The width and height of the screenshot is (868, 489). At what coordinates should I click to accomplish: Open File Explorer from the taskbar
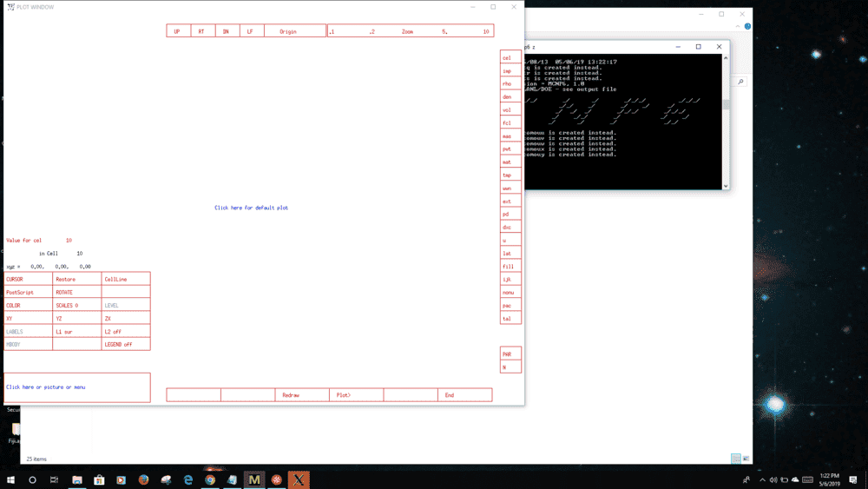click(77, 479)
